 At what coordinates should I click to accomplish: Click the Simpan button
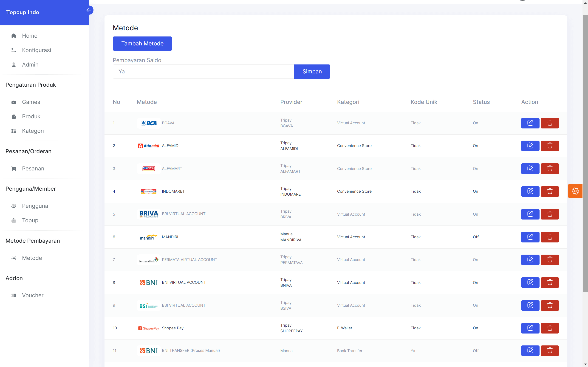(312, 72)
